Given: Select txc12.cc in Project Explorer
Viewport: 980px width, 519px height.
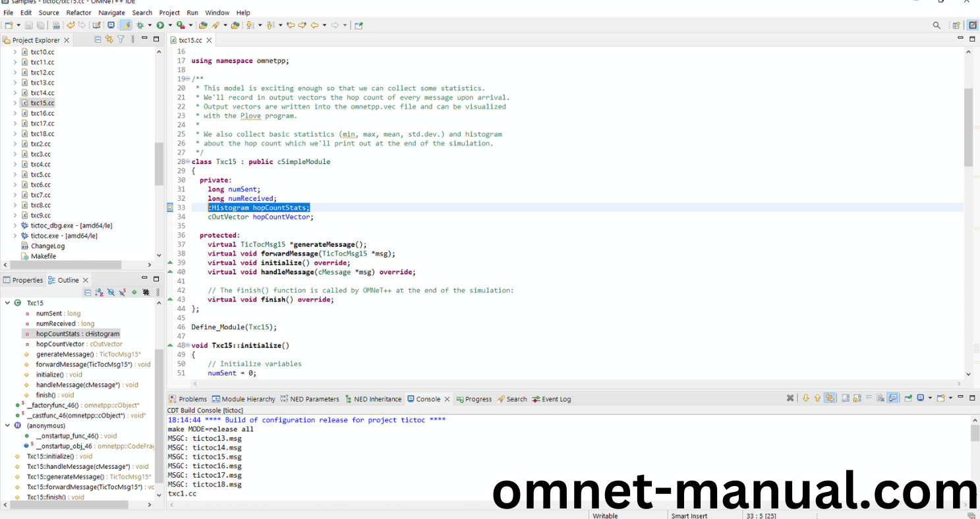Looking at the screenshot, I should (x=42, y=72).
